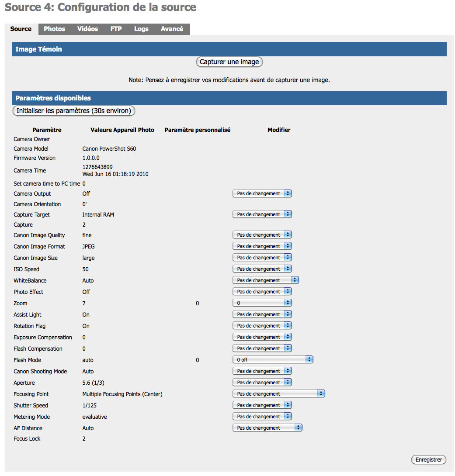
Task: Select the Source tab
Action: click(21, 29)
